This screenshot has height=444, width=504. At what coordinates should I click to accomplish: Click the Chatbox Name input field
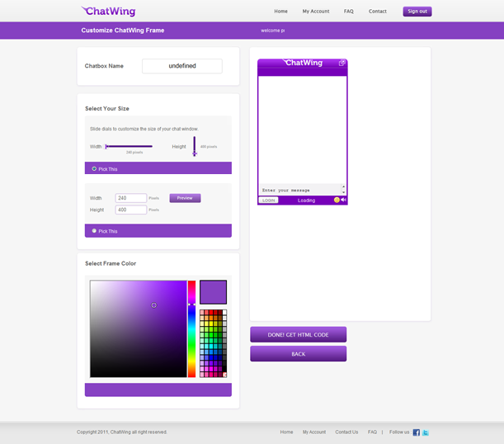pyautogui.click(x=181, y=66)
